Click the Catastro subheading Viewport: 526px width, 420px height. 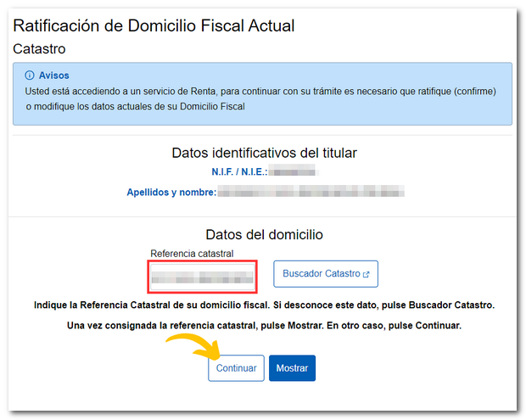[39, 49]
